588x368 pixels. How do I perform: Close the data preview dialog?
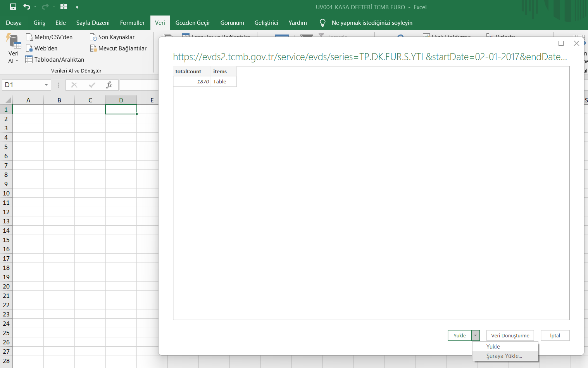576,43
